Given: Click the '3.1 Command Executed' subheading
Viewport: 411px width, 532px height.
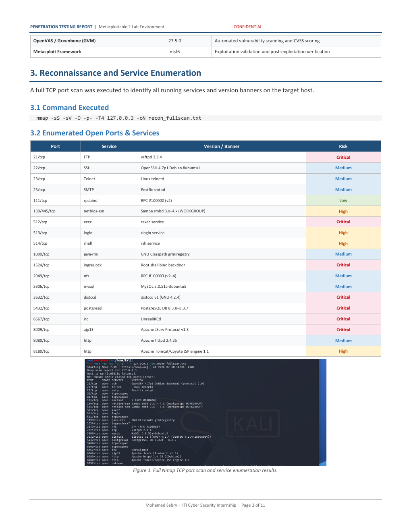Looking at the screenshot, I should tap(69, 108).
